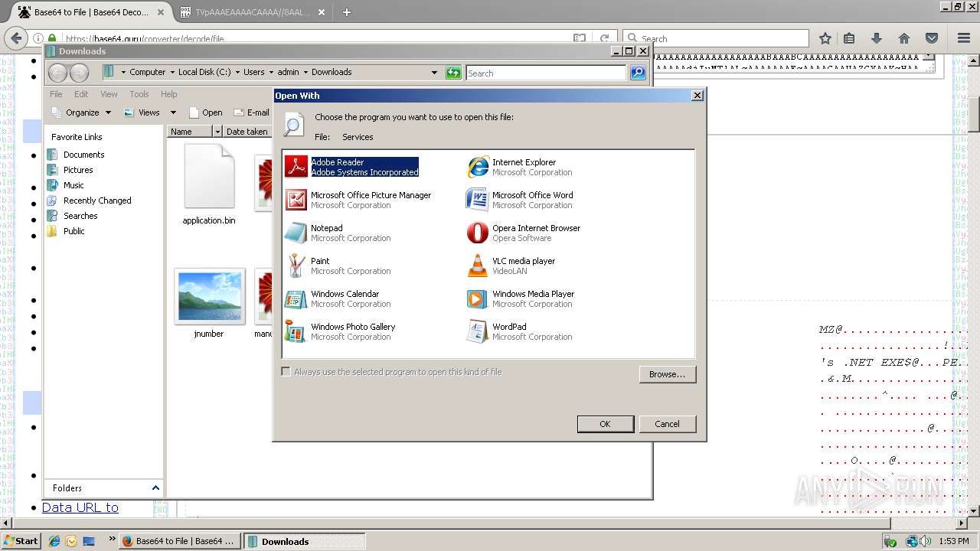
Task: Open address bar history dropdown
Action: (434, 73)
